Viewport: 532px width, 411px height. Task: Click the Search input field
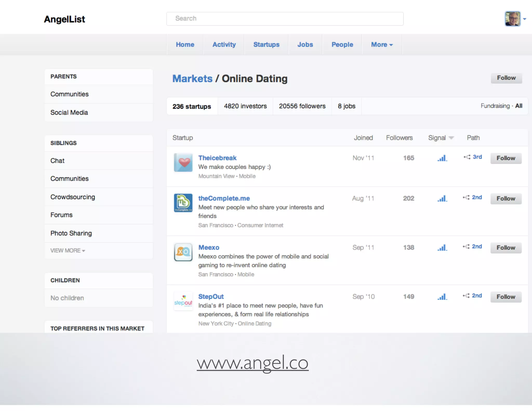click(285, 19)
